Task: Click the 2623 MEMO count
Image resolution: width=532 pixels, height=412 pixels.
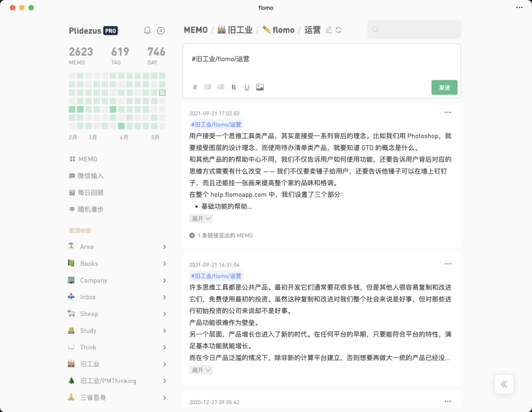Action: 81,56
